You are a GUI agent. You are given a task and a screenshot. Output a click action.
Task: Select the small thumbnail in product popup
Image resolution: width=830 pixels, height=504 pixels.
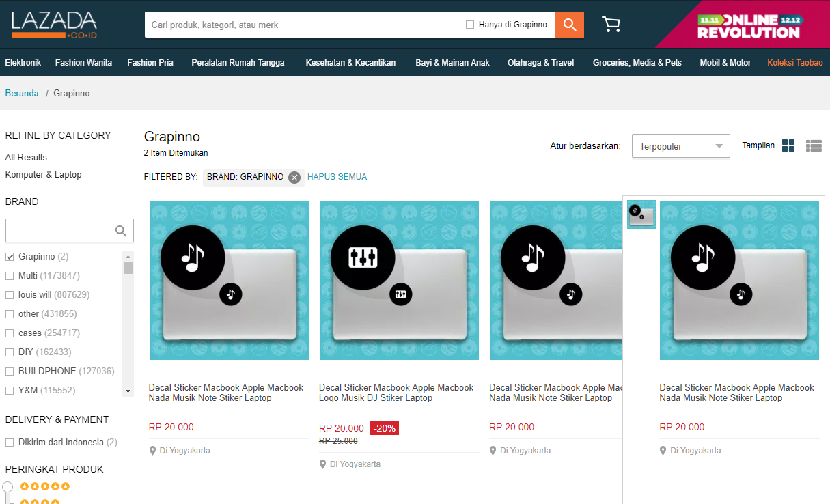point(641,214)
